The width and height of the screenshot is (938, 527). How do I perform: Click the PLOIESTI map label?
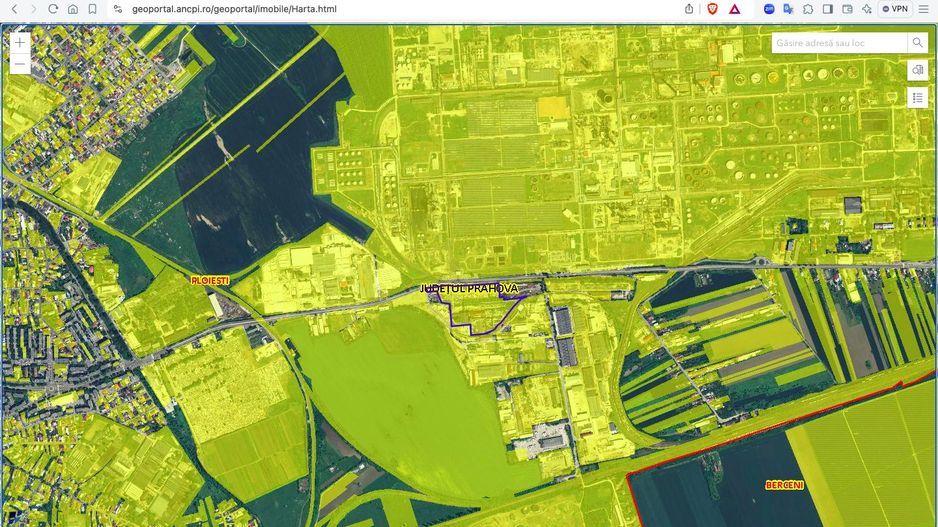point(210,280)
